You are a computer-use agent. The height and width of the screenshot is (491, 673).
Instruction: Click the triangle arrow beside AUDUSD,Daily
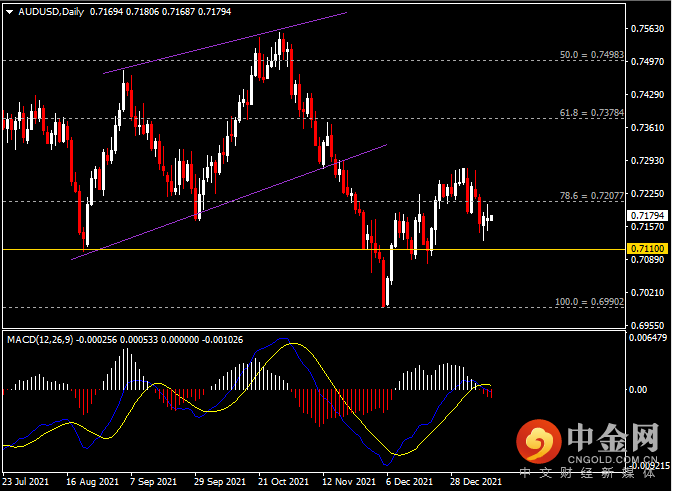[10, 12]
